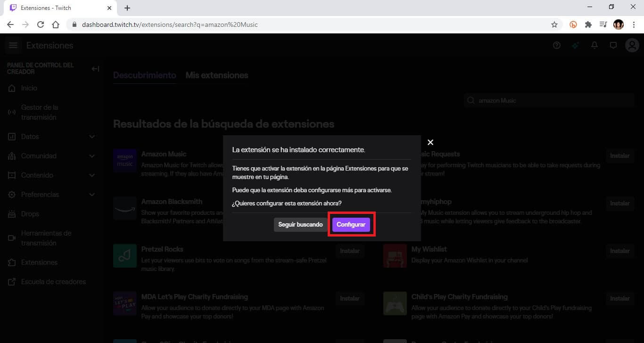Reload the page
Screen dimensions: 644x343
pyautogui.click(x=41, y=24)
